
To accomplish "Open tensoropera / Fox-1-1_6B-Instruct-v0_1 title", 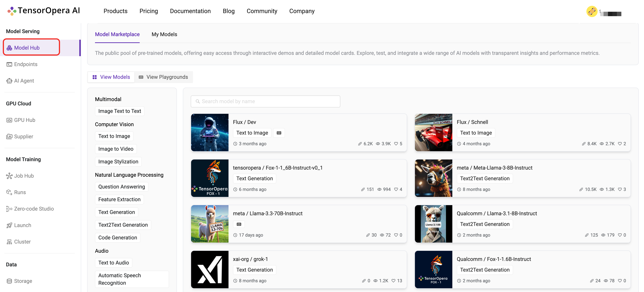I will click(x=277, y=168).
